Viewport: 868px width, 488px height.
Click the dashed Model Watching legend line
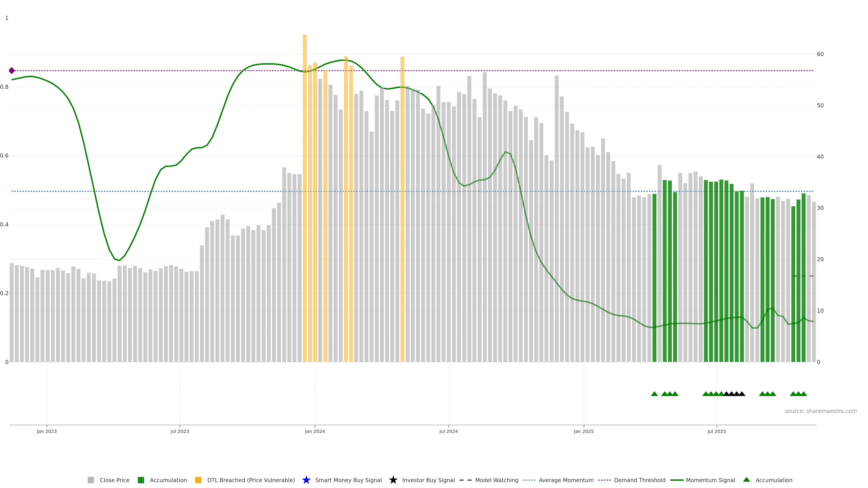[x=465, y=480]
